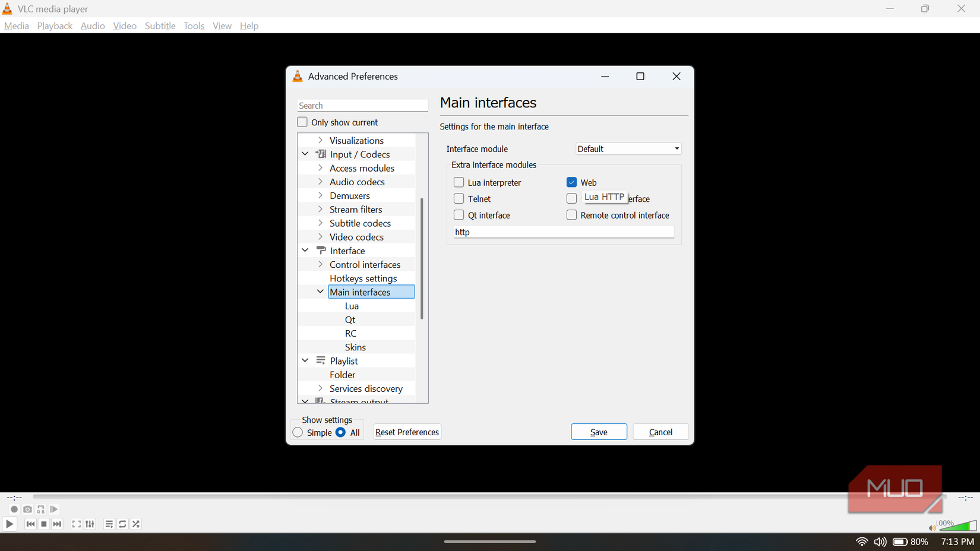Collapse the Main interfaces node
Screen dimensions: 980x551
click(x=320, y=292)
